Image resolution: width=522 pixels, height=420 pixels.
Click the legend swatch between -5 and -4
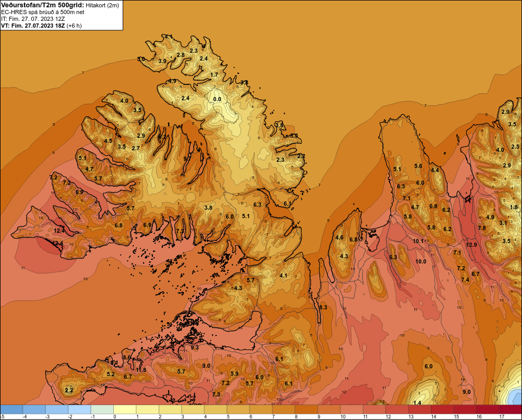click(x=11, y=409)
